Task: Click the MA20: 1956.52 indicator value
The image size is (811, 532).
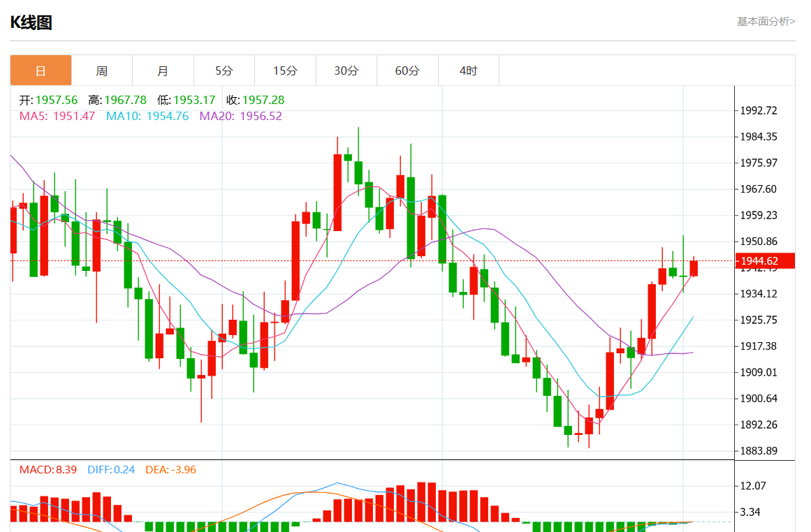Action: pos(240,116)
